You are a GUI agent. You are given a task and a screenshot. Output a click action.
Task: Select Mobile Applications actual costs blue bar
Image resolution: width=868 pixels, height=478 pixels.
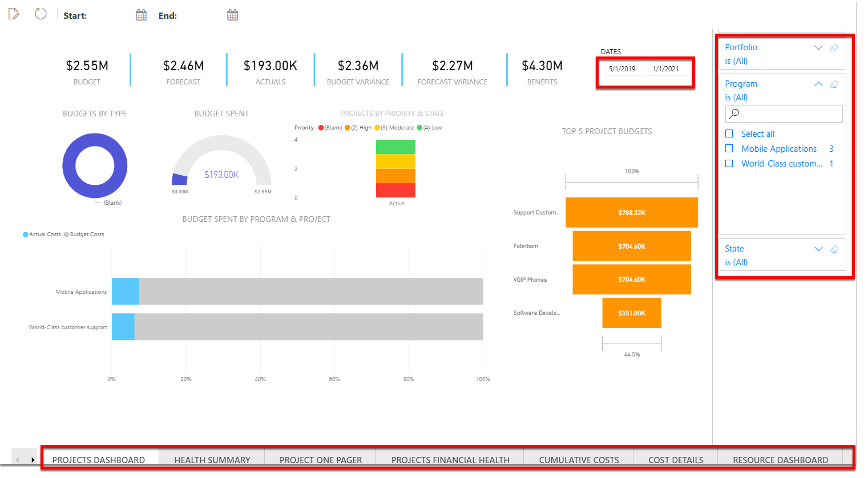(x=126, y=291)
